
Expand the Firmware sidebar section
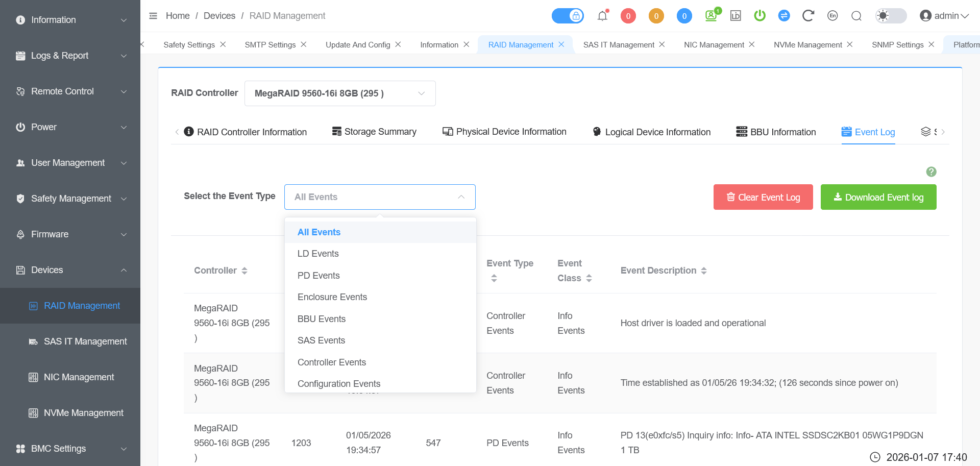70,234
